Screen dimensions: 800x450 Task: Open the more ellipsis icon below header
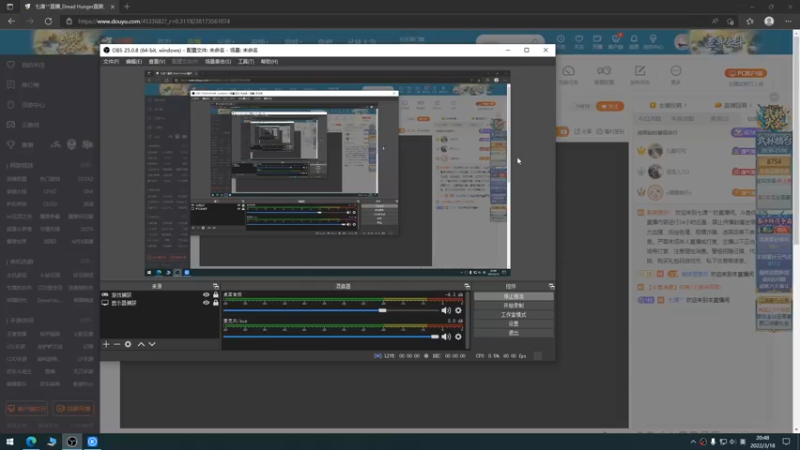click(676, 74)
